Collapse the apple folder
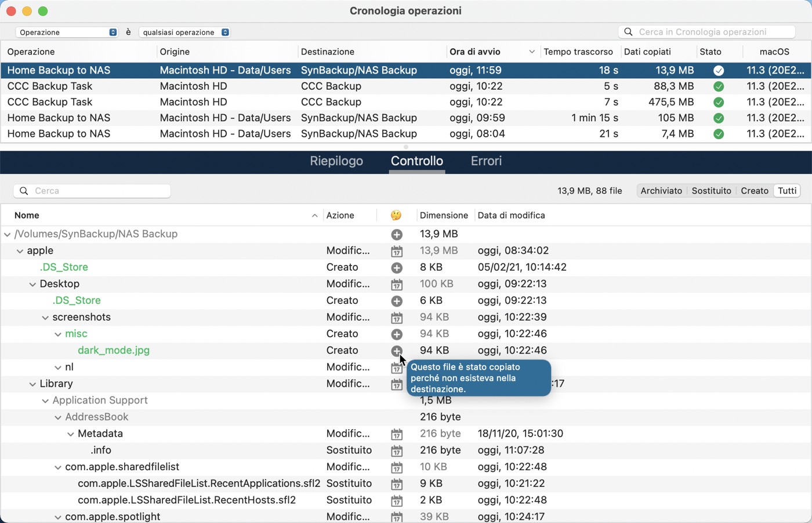The height and width of the screenshot is (523, 812). pos(20,251)
